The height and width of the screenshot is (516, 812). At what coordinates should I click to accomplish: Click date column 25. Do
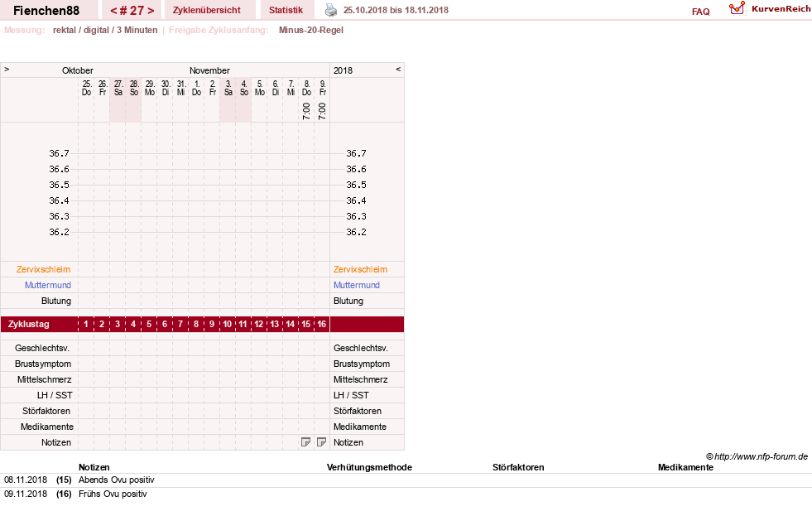click(x=86, y=88)
